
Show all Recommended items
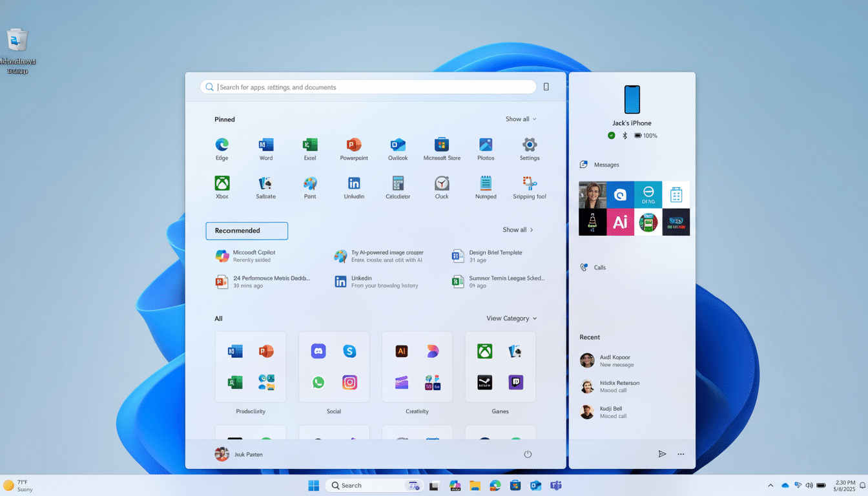point(517,229)
